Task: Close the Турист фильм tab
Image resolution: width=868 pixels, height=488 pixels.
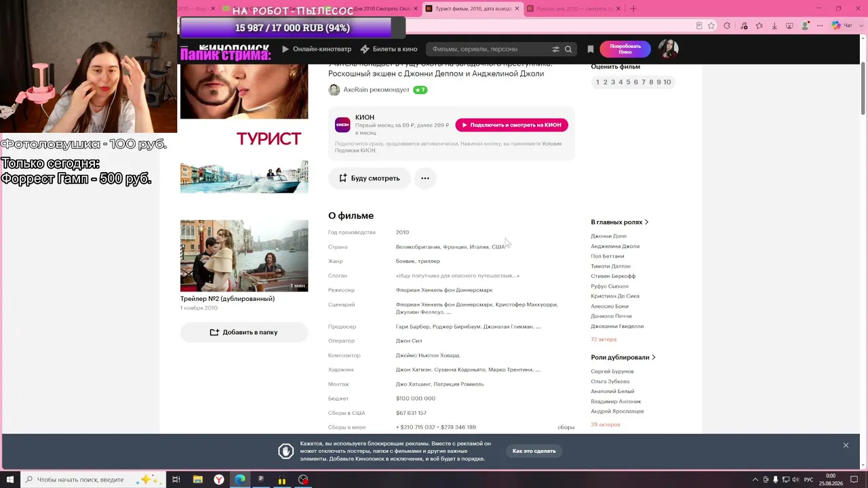Action: [x=517, y=9]
